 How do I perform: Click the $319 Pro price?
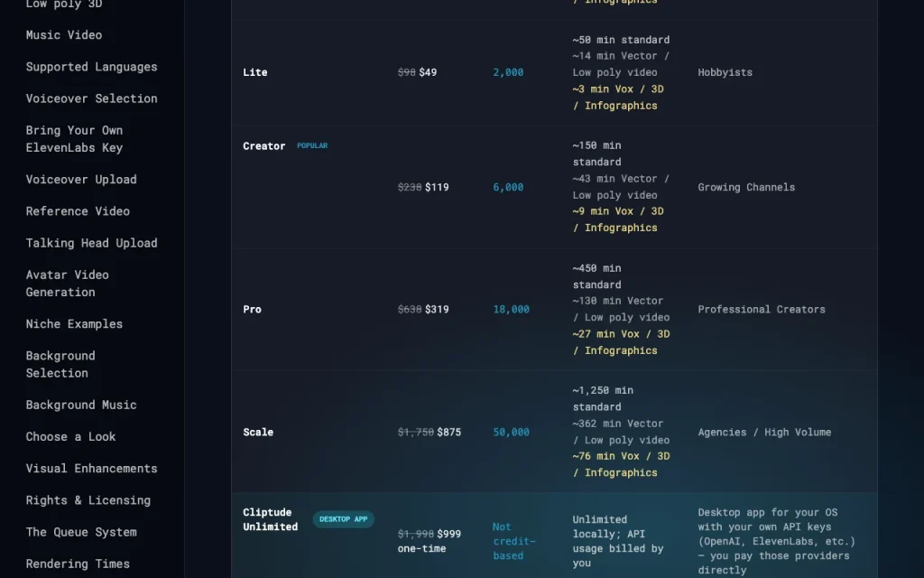point(437,309)
